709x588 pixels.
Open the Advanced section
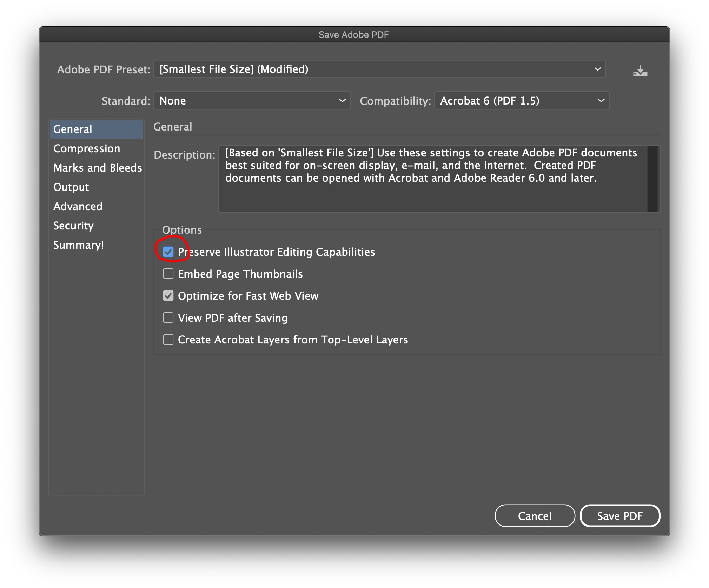[x=96, y=206]
